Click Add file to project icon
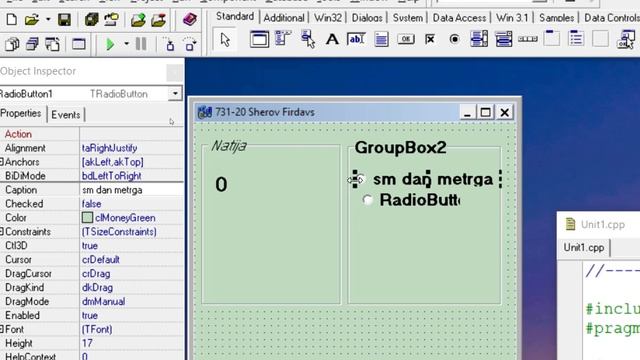Image resolution: width=640 pixels, height=360 pixels. (138, 20)
